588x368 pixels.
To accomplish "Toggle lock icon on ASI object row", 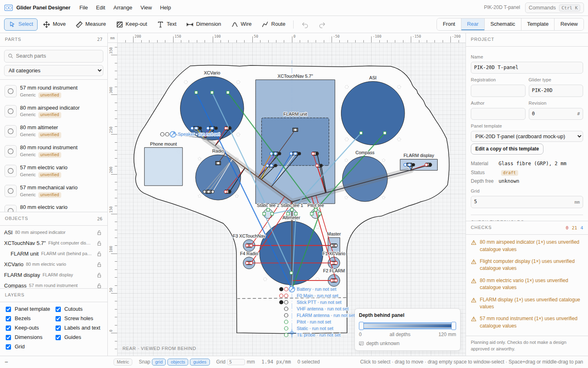I will click(99, 233).
